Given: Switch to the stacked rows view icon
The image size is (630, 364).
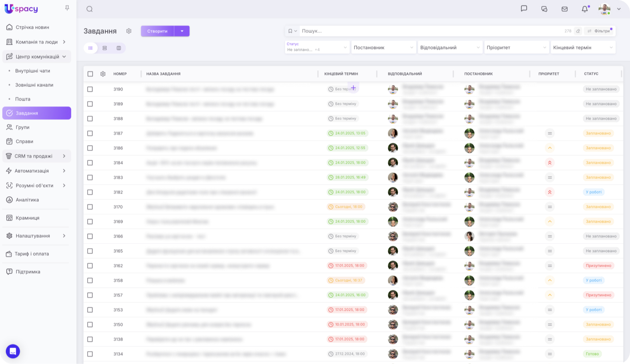Looking at the screenshot, I should pyautogui.click(x=105, y=48).
